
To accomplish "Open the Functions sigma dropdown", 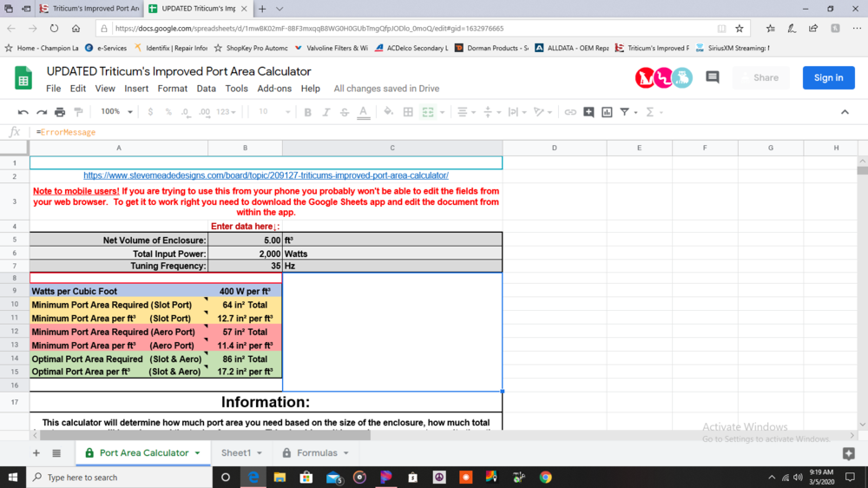I will pyautogui.click(x=654, y=112).
